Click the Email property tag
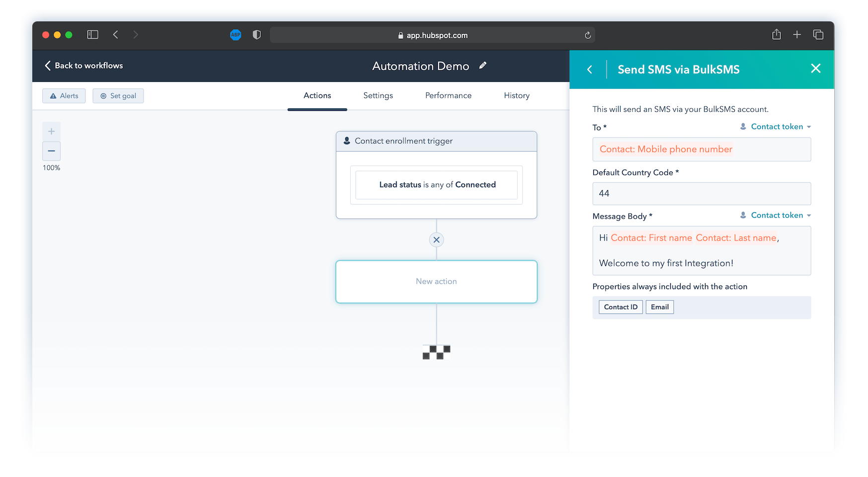 660,307
